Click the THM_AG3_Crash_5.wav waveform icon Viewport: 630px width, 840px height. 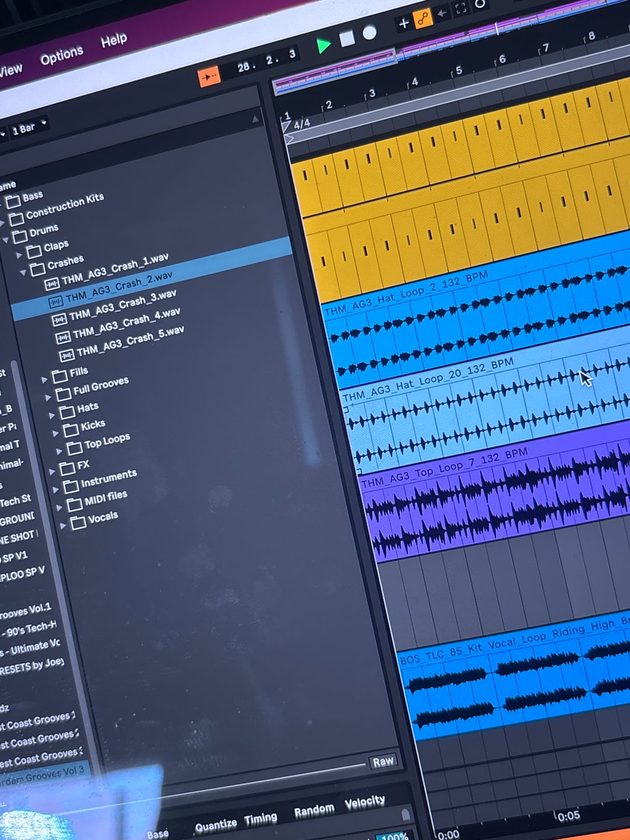66,355
